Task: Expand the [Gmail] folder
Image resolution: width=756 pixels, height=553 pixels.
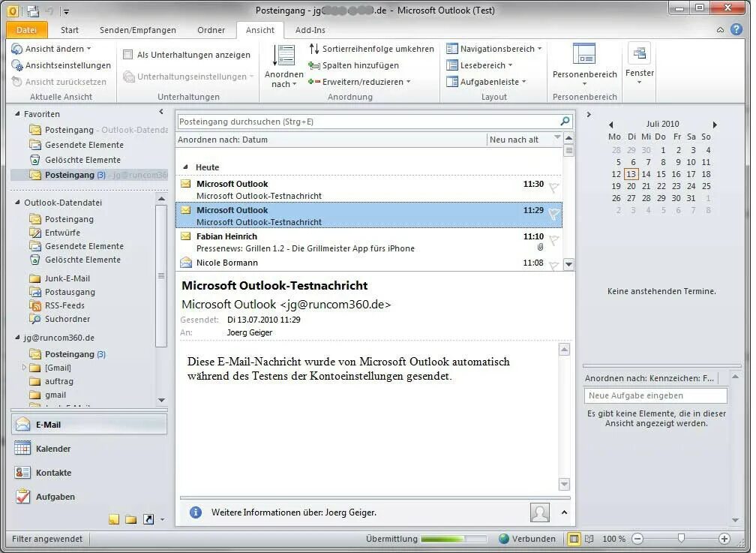Action: click(24, 367)
